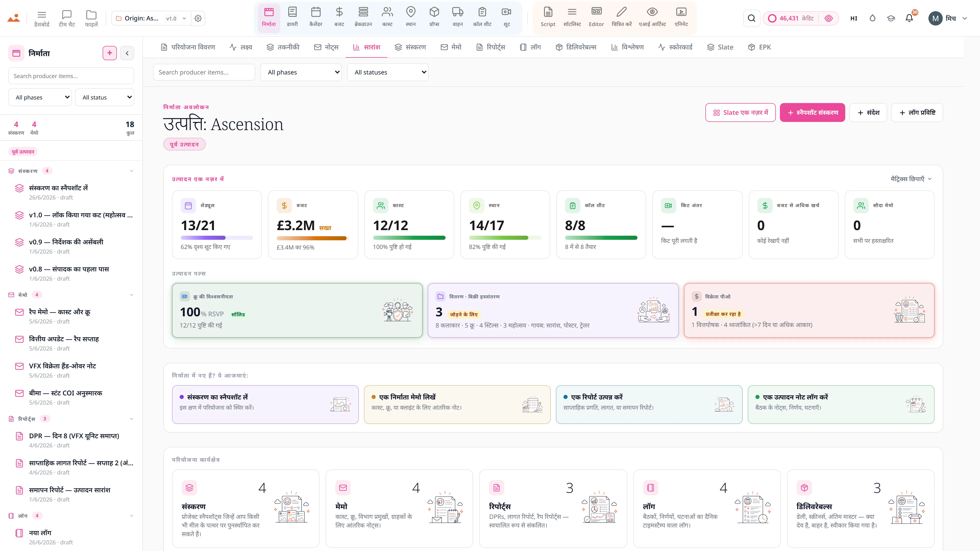Toggle credits visibility eye icon
The width and height of the screenshot is (980, 551).
click(829, 18)
